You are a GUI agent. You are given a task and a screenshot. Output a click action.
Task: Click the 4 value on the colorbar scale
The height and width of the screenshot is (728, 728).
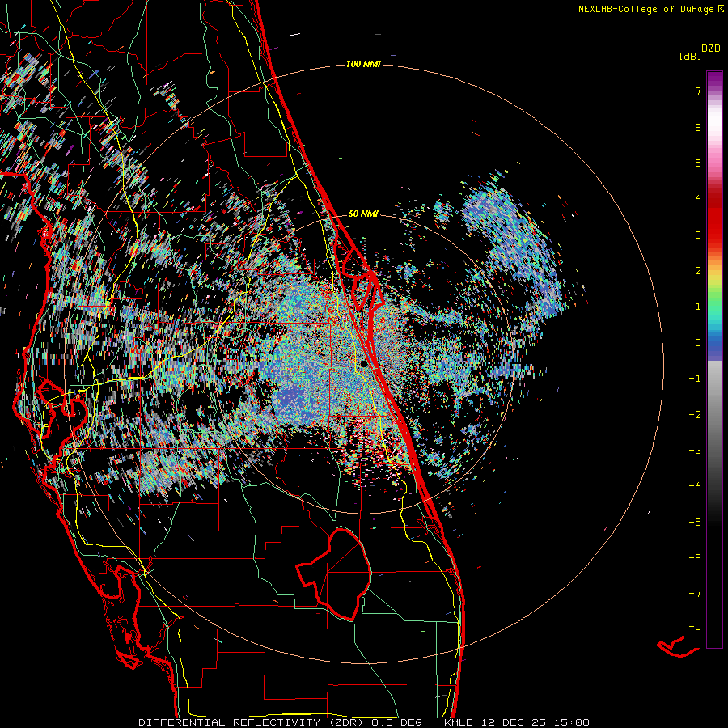tap(698, 199)
